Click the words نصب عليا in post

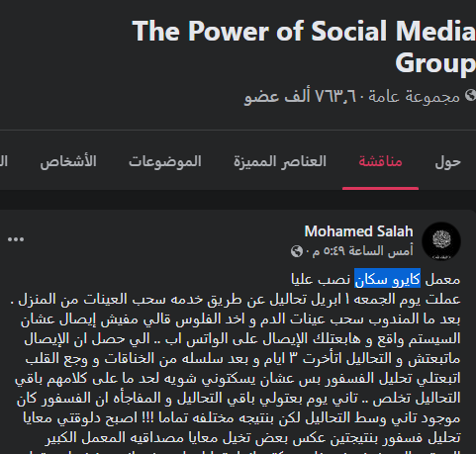(x=321, y=279)
